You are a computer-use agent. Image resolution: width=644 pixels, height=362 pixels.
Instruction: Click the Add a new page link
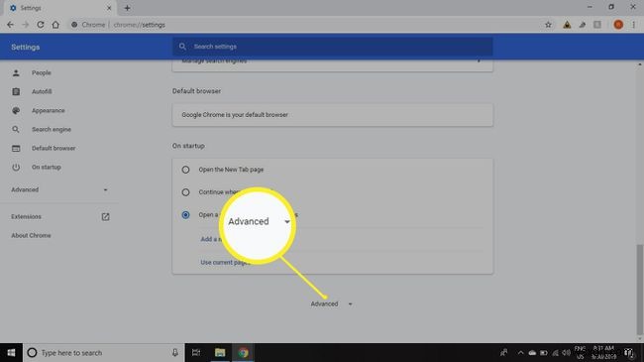(x=211, y=239)
